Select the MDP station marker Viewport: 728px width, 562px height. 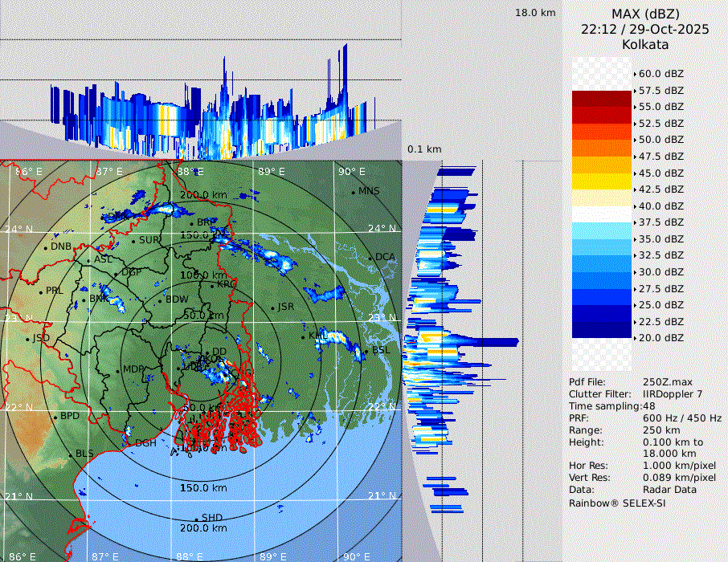(x=118, y=370)
